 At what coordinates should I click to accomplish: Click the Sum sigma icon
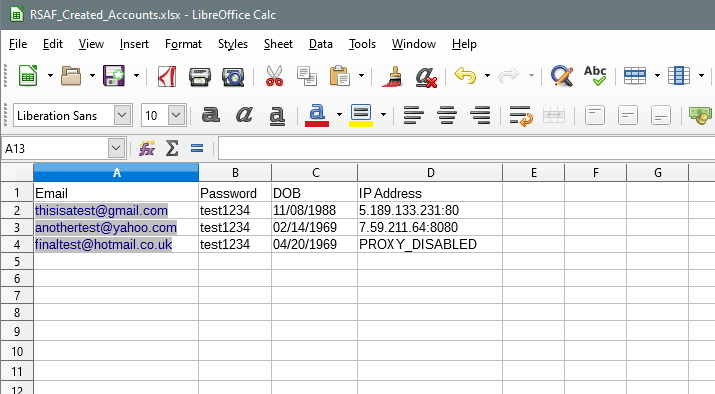click(x=172, y=148)
